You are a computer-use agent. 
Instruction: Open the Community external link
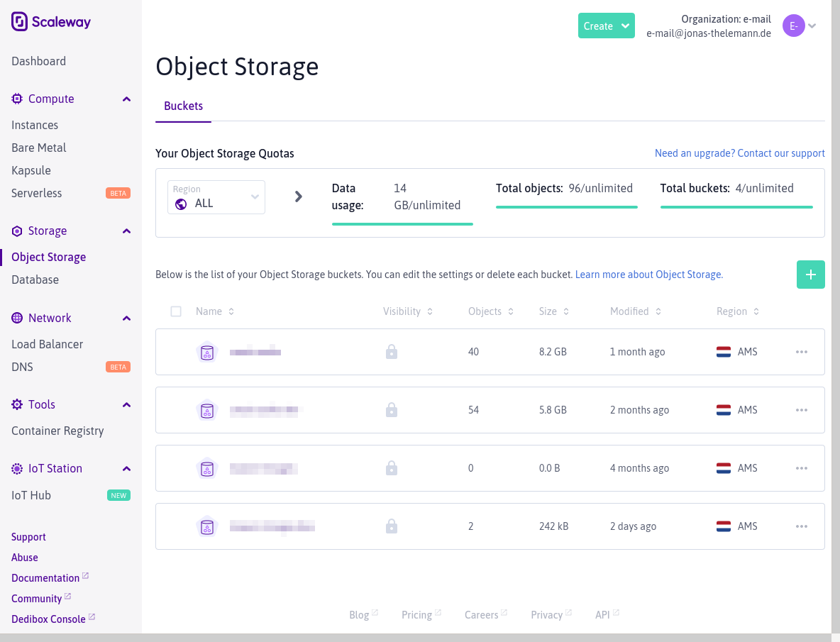(40, 598)
